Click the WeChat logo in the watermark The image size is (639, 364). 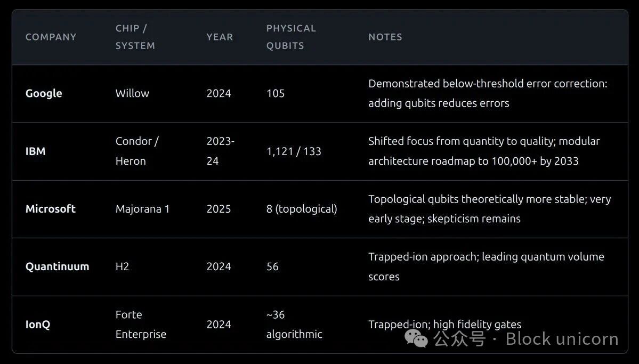[415, 338]
